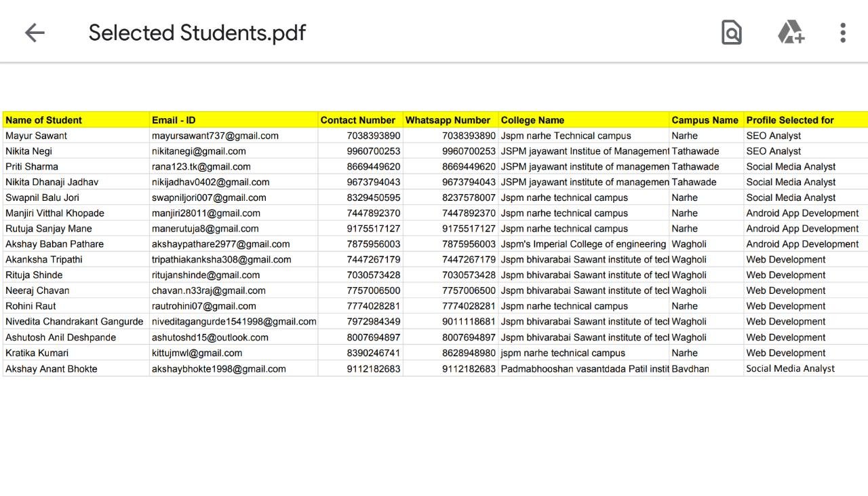Viewport: 868px width, 496px height.
Task: Tap the Add to Drive icon
Action: click(x=791, y=33)
